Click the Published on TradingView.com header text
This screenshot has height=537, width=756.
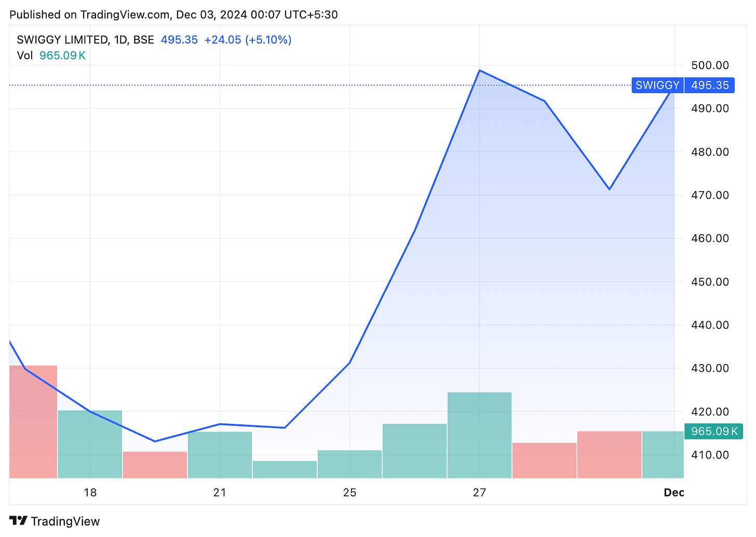[173, 15]
